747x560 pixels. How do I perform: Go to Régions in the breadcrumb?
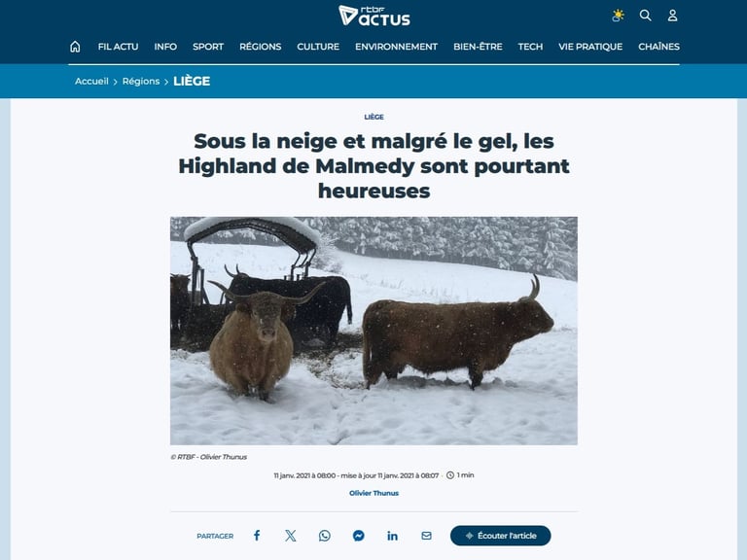[x=141, y=81]
